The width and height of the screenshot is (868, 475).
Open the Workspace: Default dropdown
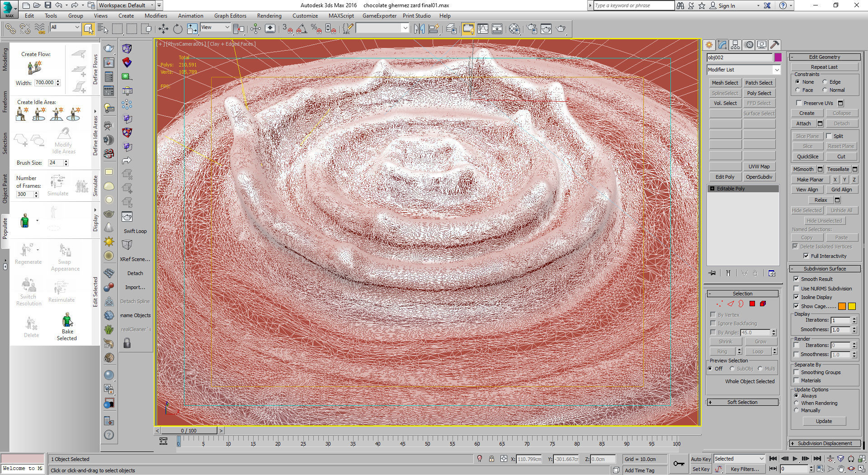pyautogui.click(x=126, y=5)
